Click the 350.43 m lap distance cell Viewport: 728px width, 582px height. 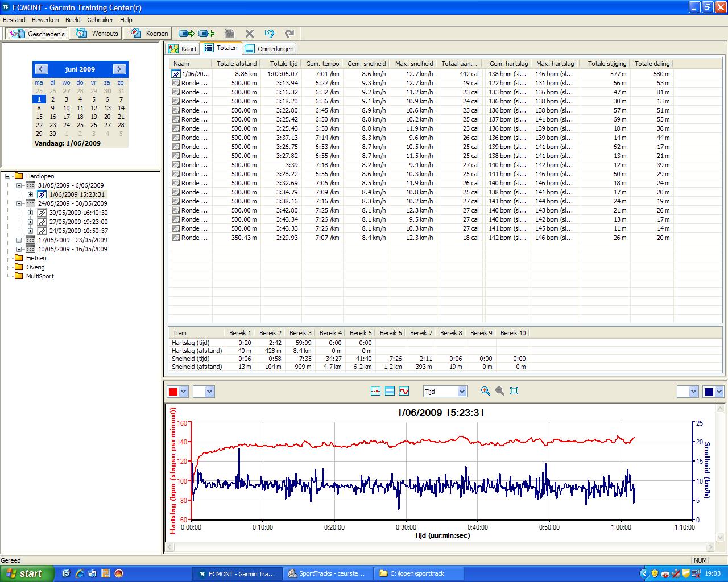click(x=245, y=238)
